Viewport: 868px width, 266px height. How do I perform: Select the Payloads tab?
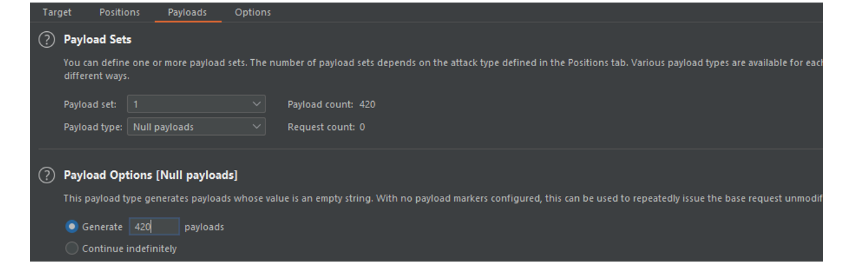point(187,12)
